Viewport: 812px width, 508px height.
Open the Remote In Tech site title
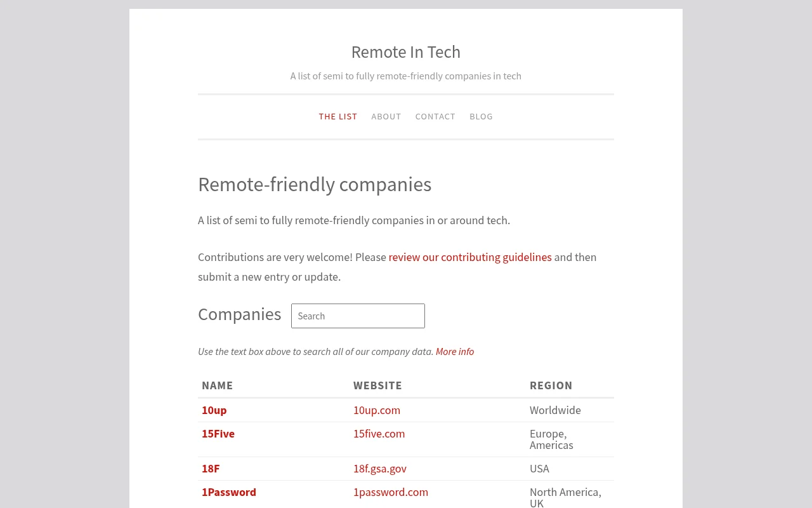(x=406, y=52)
